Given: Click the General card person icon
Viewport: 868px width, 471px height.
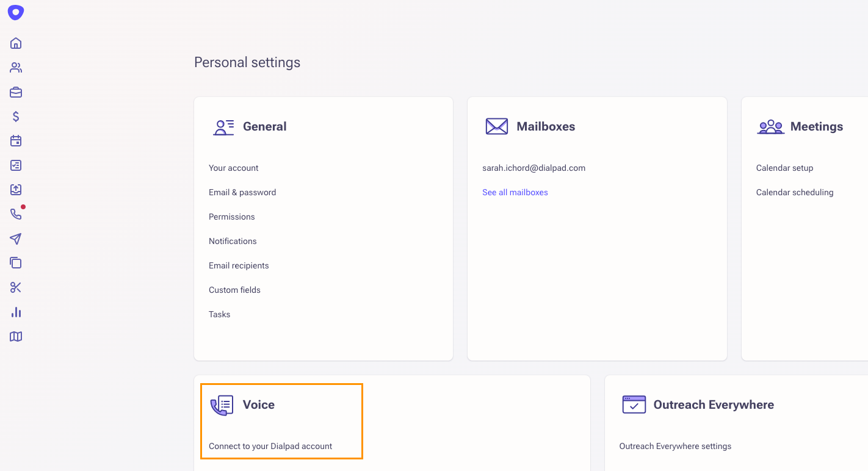Looking at the screenshot, I should point(223,127).
